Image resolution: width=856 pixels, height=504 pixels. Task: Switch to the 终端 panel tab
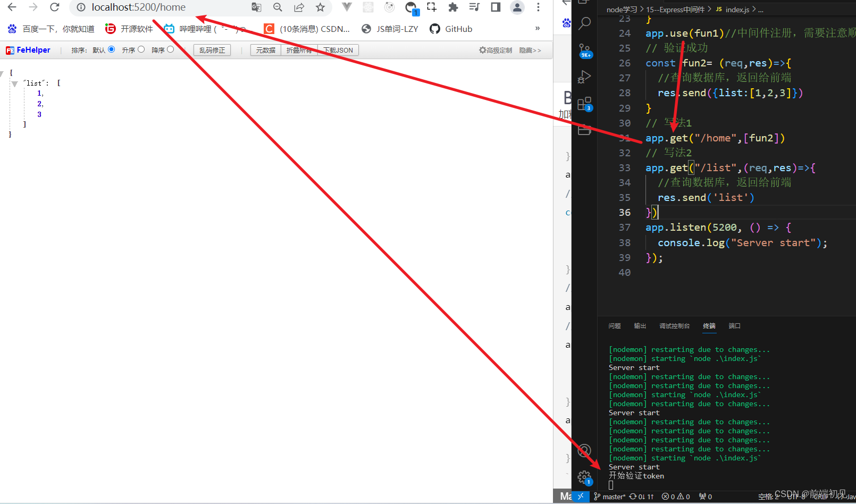(x=709, y=326)
